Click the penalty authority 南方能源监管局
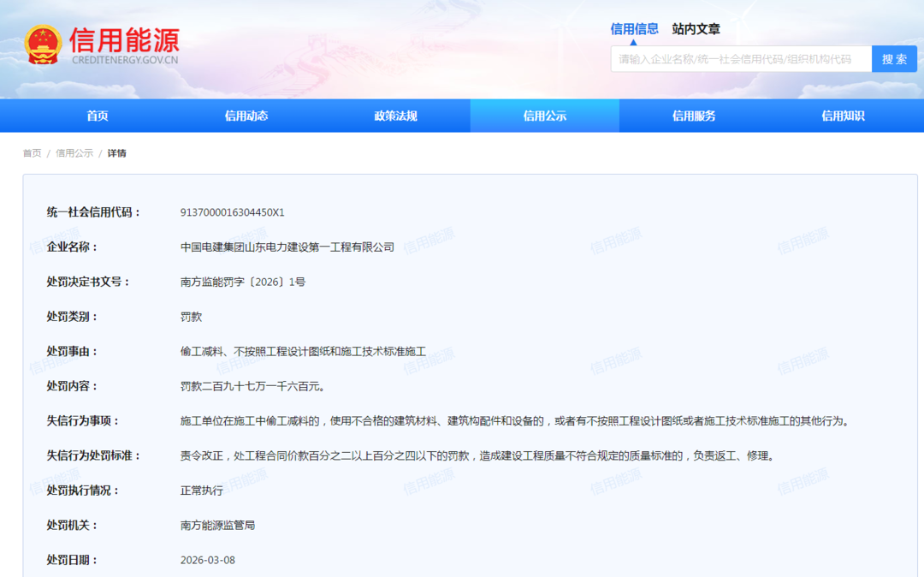The image size is (924, 577). (217, 525)
